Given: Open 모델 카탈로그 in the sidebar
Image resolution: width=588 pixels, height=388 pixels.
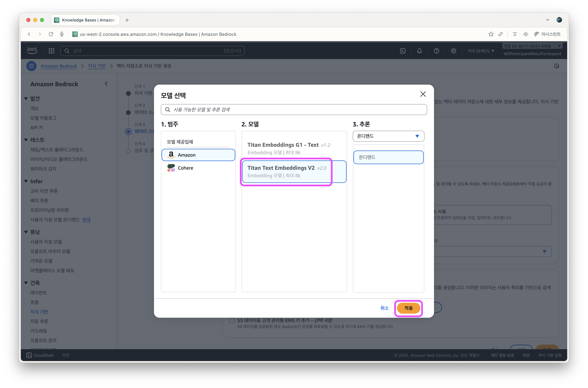Looking at the screenshot, I should 43,118.
